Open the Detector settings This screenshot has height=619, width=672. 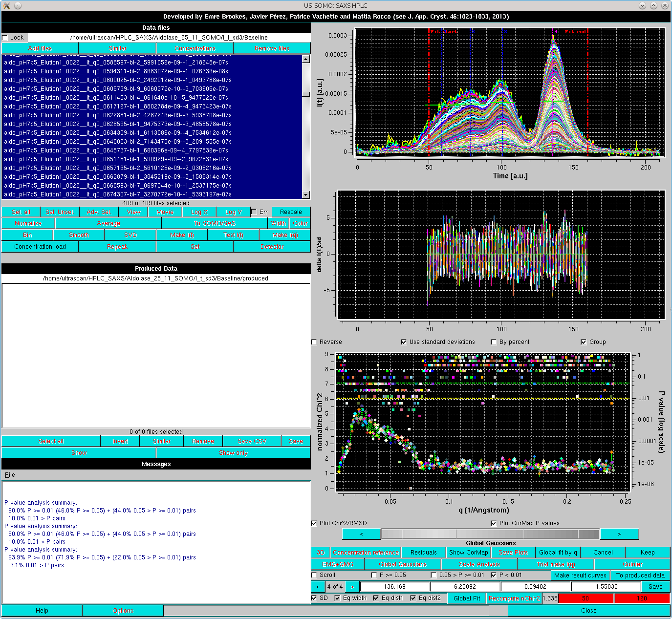click(272, 246)
